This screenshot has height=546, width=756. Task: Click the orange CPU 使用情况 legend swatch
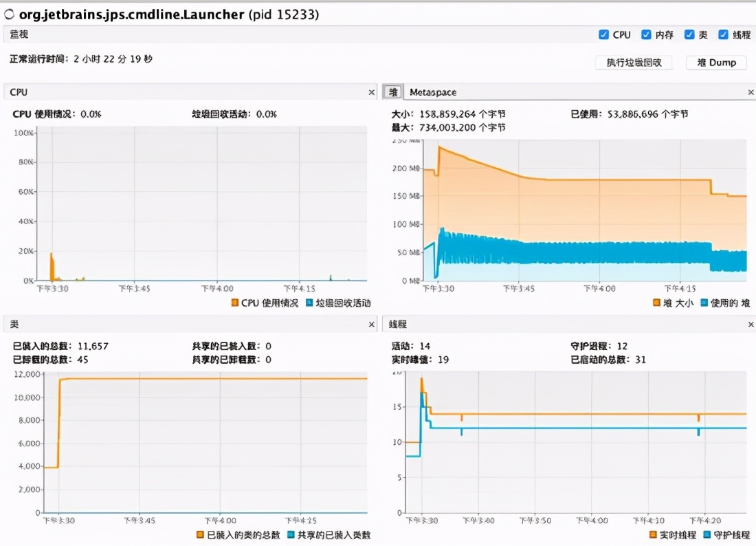[x=235, y=303]
